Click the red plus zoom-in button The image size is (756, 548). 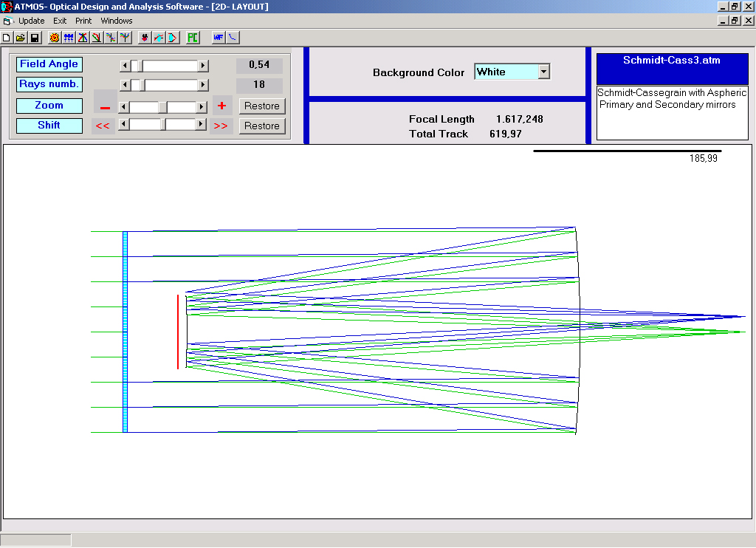(x=221, y=106)
